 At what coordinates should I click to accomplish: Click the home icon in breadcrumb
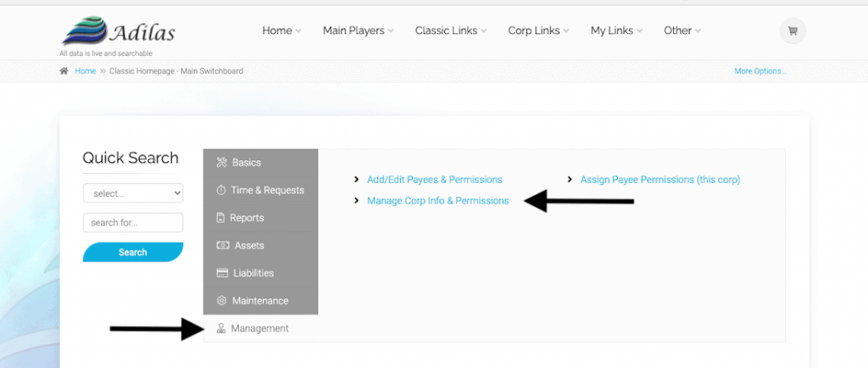(x=64, y=71)
